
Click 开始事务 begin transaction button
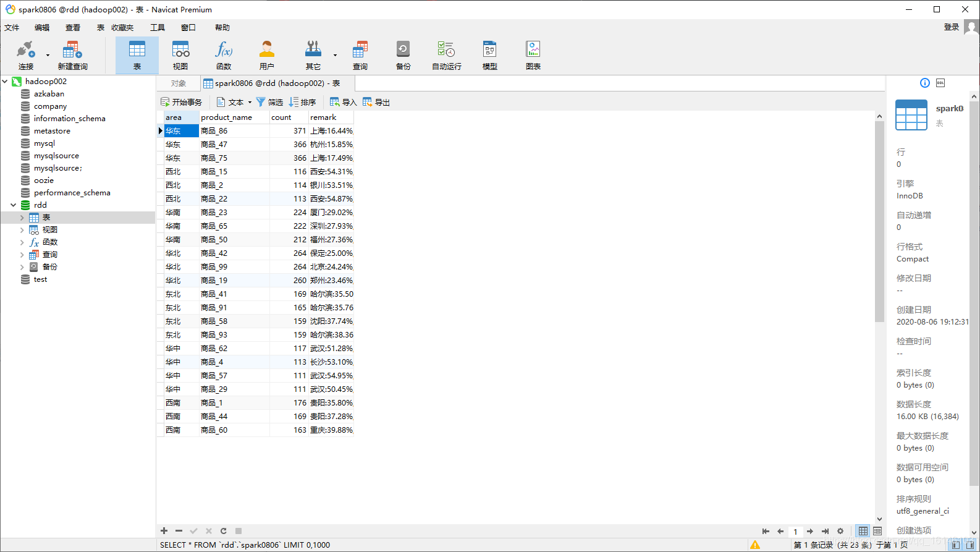[181, 102]
